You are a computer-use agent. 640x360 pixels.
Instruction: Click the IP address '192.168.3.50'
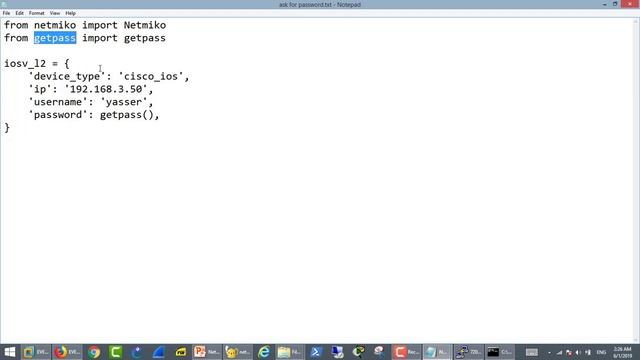[106, 89]
